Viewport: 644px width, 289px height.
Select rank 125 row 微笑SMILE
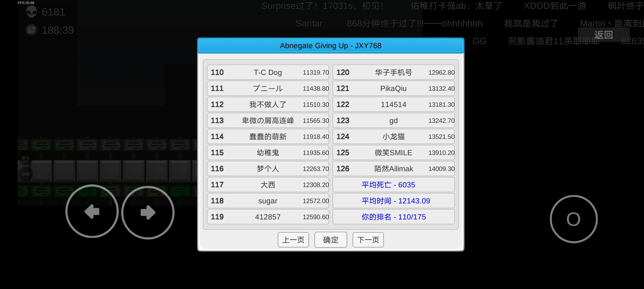coord(394,153)
